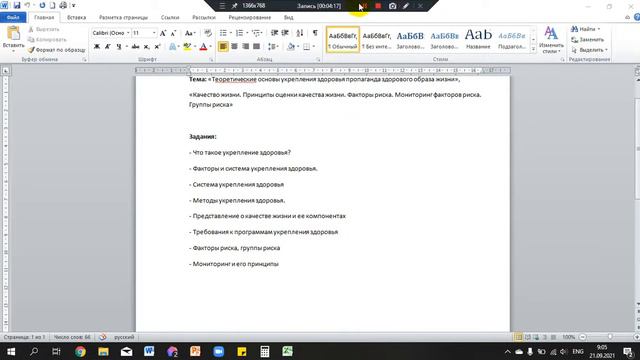This screenshot has width=640, height=360.
Task: Apply text highlight color
Action: 187,47
